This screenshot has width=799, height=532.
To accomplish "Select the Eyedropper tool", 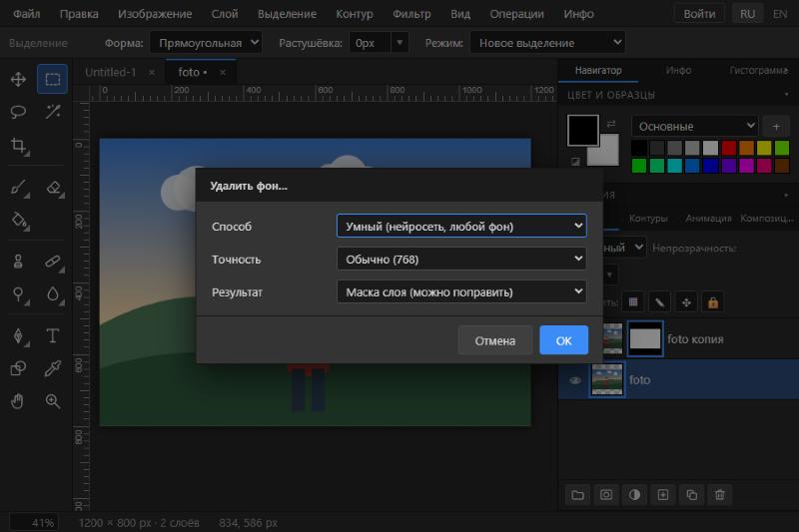I will click(x=53, y=368).
